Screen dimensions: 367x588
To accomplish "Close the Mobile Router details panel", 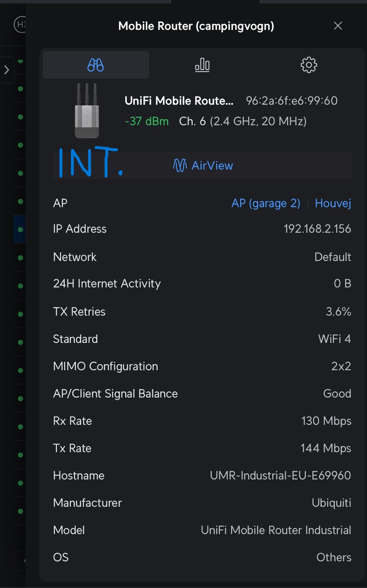I will pyautogui.click(x=338, y=26).
